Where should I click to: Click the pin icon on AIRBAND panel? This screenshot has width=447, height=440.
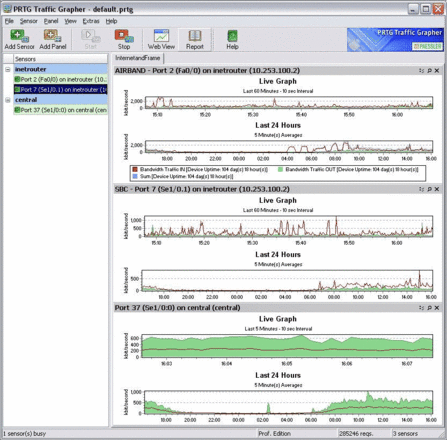(x=429, y=71)
